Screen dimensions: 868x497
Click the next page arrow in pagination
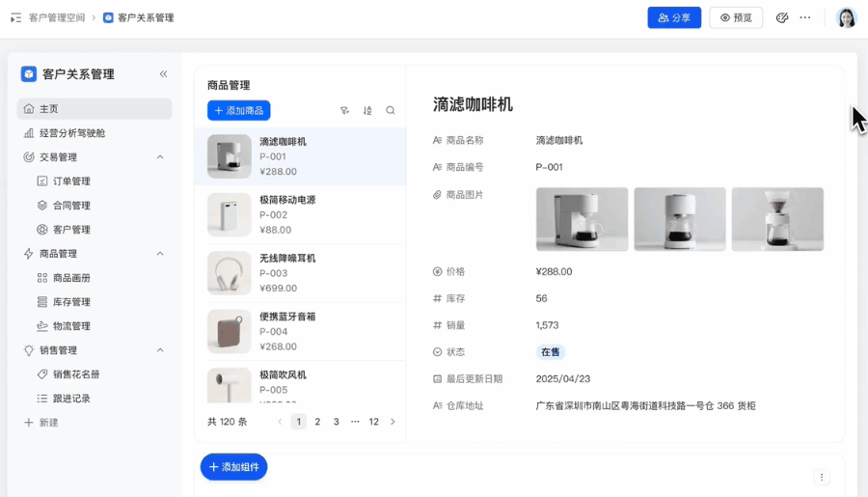coord(393,422)
